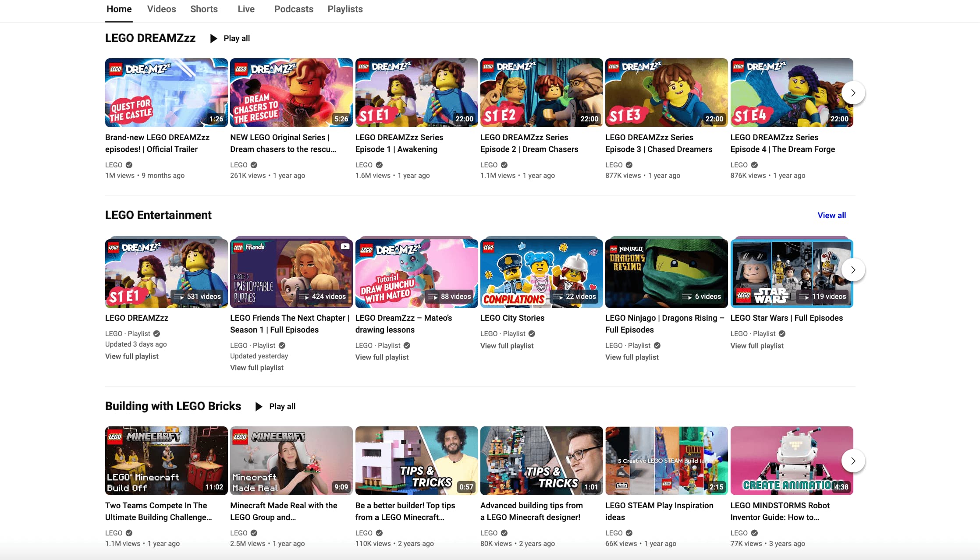This screenshot has width=980, height=560.
Task: Switch to the Shorts tab
Action: point(204,9)
